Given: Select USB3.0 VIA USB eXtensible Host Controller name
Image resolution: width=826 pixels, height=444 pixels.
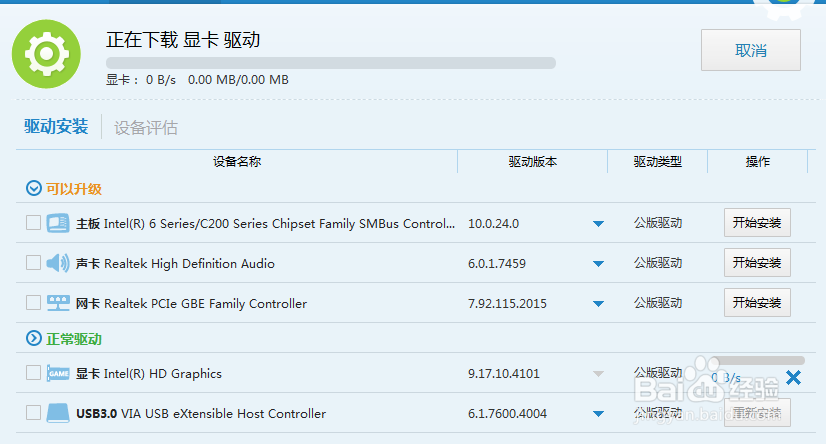Looking at the screenshot, I should 201,413.
